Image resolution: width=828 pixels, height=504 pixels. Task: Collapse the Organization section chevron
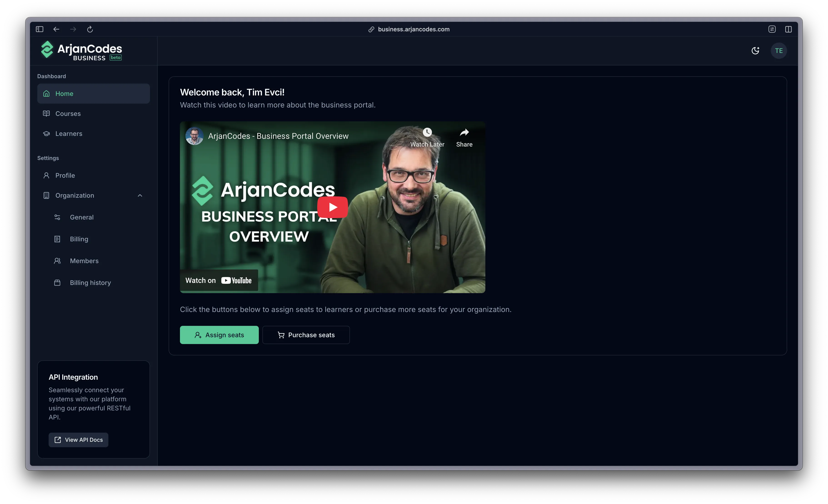(x=140, y=195)
